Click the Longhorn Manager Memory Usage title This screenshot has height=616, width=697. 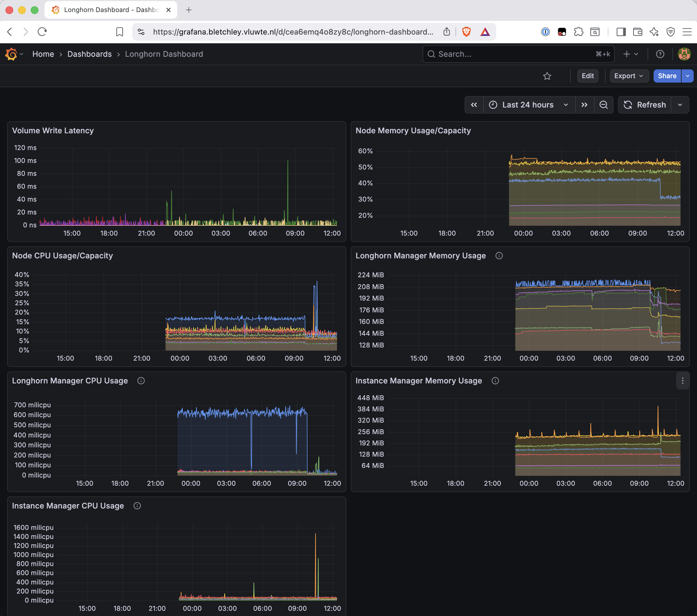pyautogui.click(x=420, y=256)
